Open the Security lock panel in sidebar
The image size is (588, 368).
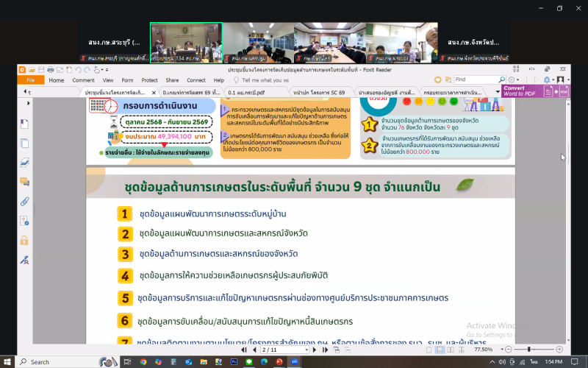[x=24, y=239]
